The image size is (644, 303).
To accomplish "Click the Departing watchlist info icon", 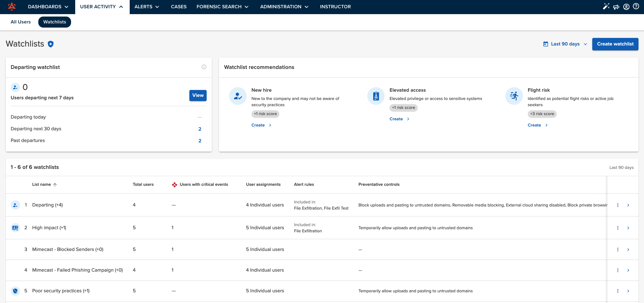I will 204,67.
